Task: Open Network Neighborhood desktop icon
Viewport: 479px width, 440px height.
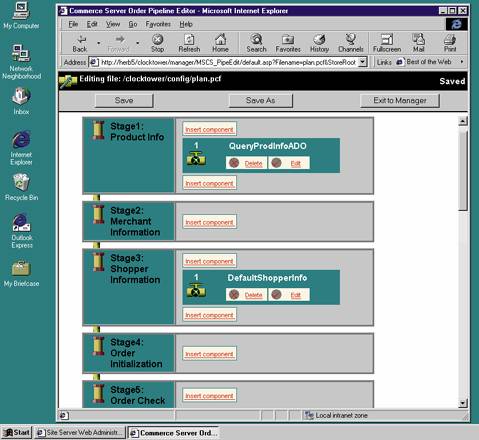Action: (x=21, y=62)
